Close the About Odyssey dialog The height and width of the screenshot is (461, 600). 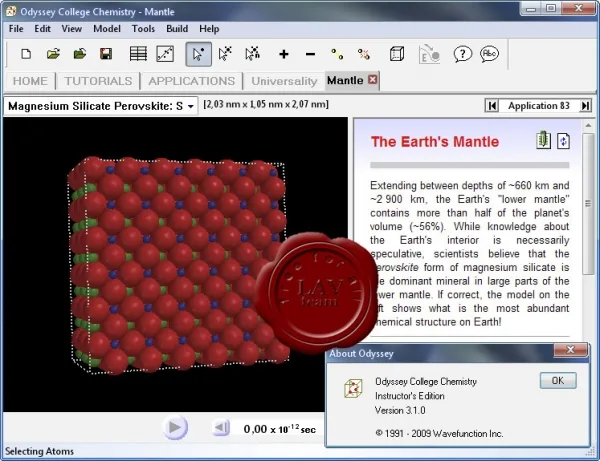[x=570, y=350]
